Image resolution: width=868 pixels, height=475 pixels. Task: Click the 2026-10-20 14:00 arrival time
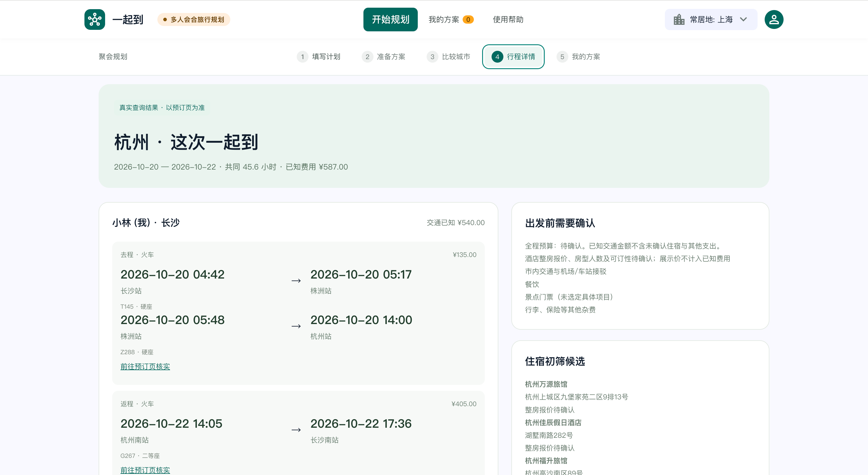[361, 320]
